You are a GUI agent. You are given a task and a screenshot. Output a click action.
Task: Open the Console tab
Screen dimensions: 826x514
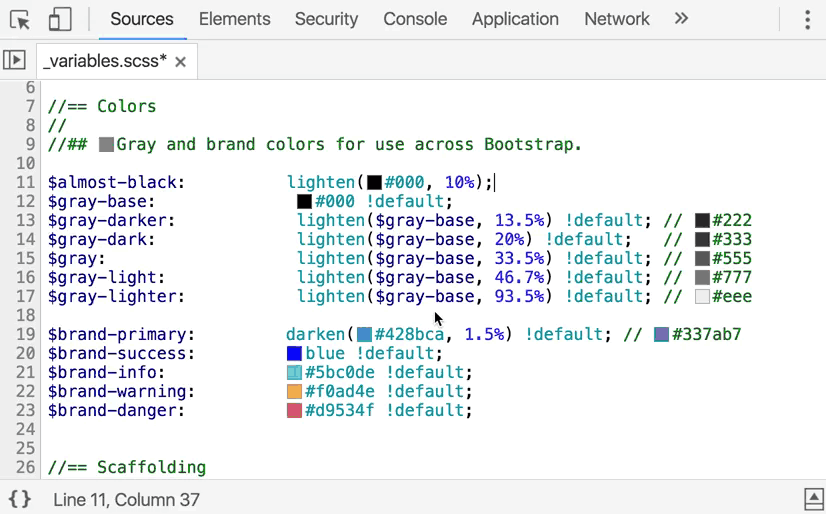coord(415,19)
